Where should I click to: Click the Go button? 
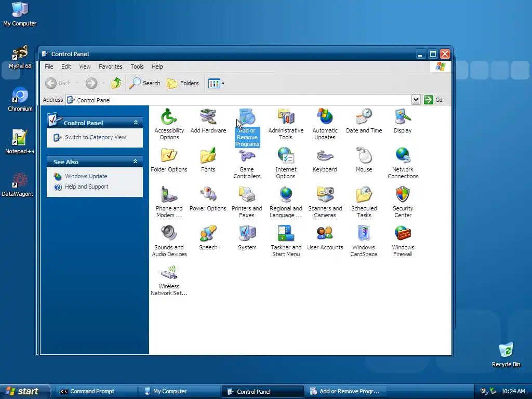433,100
